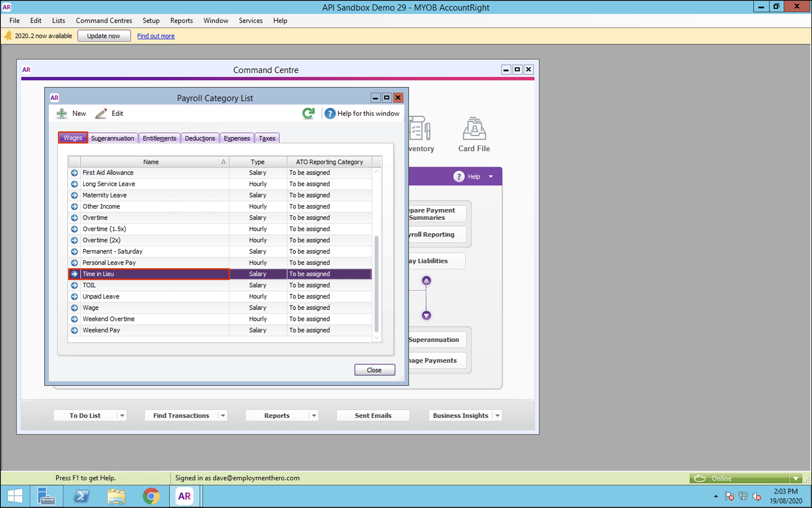812x508 pixels.
Task: Click the purple down arrow circle
Action: click(x=426, y=315)
